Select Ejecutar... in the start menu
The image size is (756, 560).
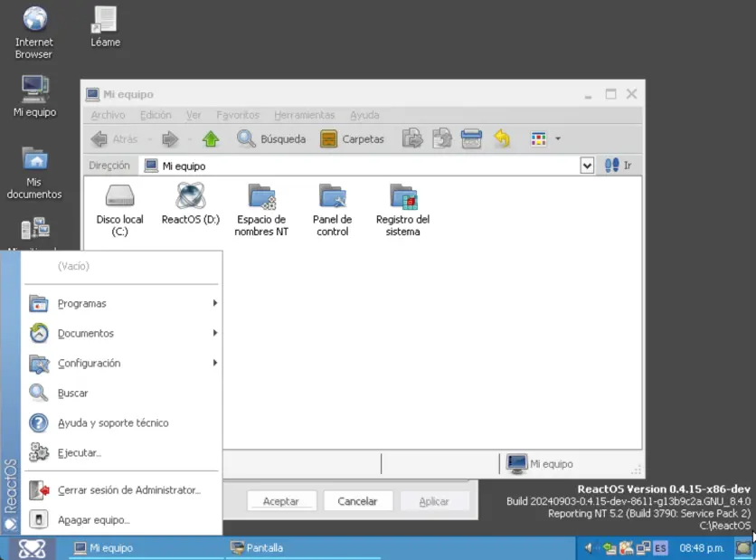coord(123,453)
